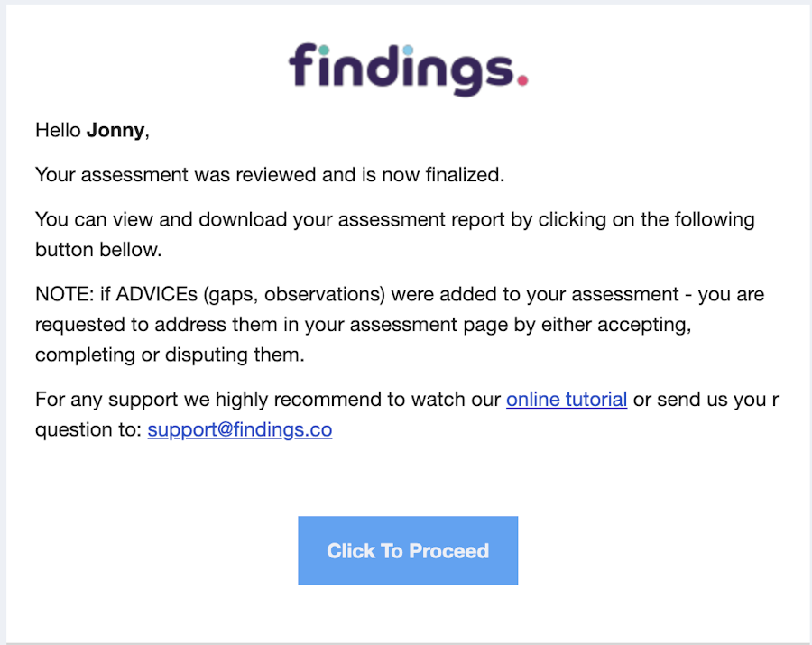Screen dimensions: 812x645
Task: Click the text 'question to:'
Action: coord(88,429)
